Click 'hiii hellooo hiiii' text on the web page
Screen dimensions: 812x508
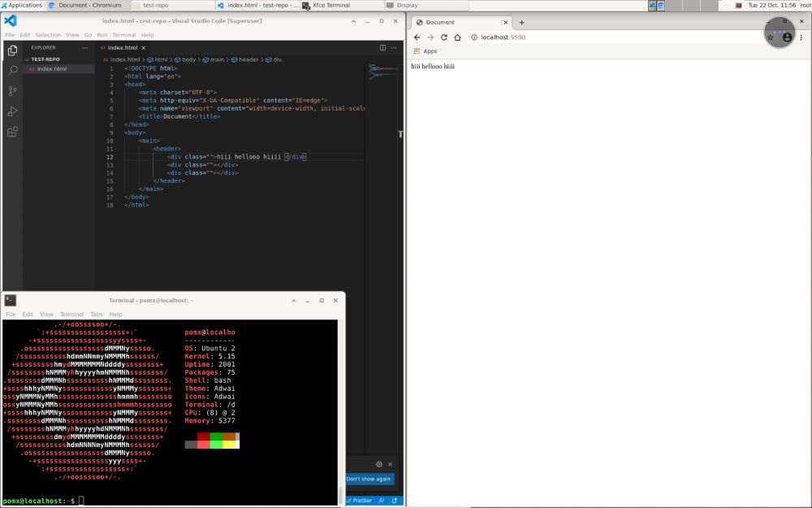click(x=433, y=67)
